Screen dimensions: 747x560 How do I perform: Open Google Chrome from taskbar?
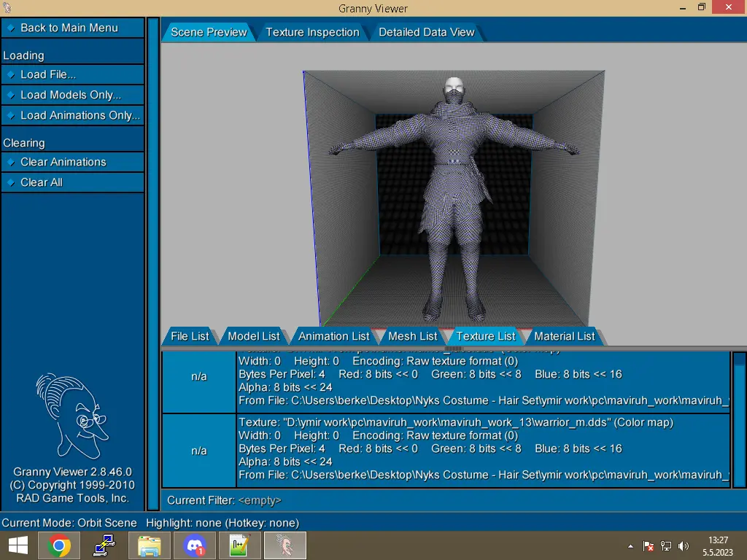(59, 545)
